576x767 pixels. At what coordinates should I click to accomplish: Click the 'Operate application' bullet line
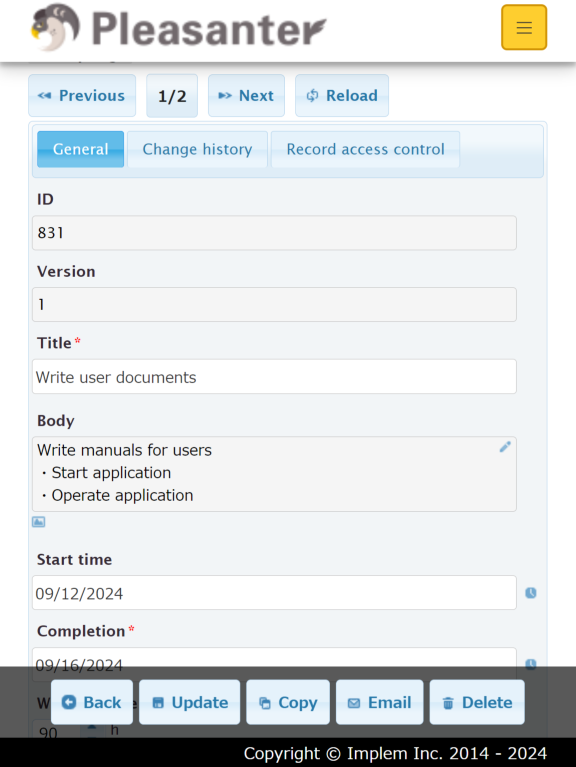(x=122, y=496)
